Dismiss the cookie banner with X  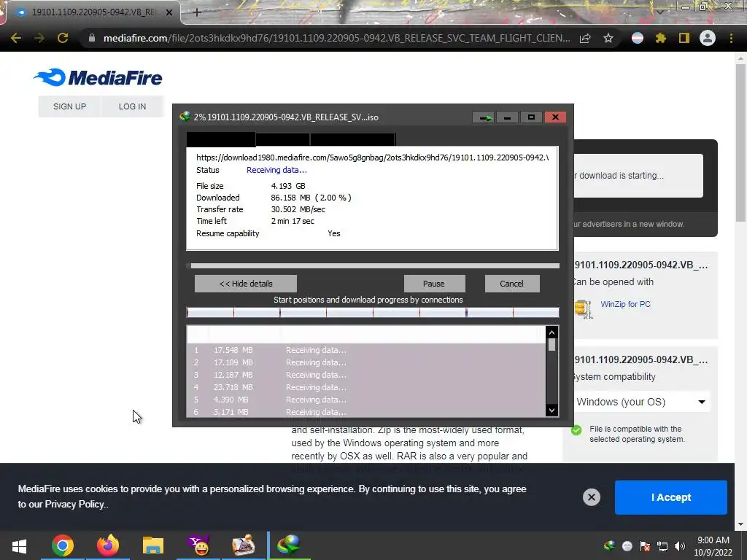click(591, 497)
